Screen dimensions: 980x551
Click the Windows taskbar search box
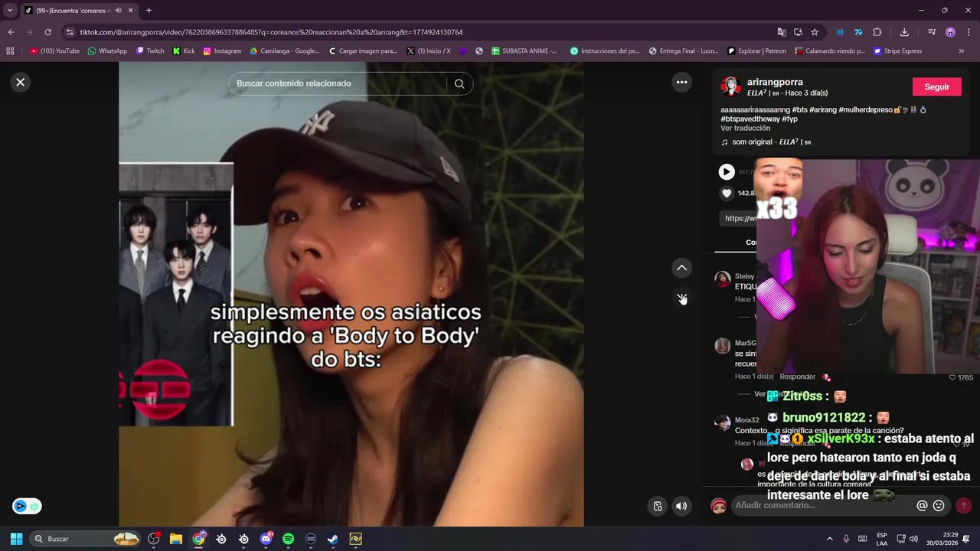point(87,539)
